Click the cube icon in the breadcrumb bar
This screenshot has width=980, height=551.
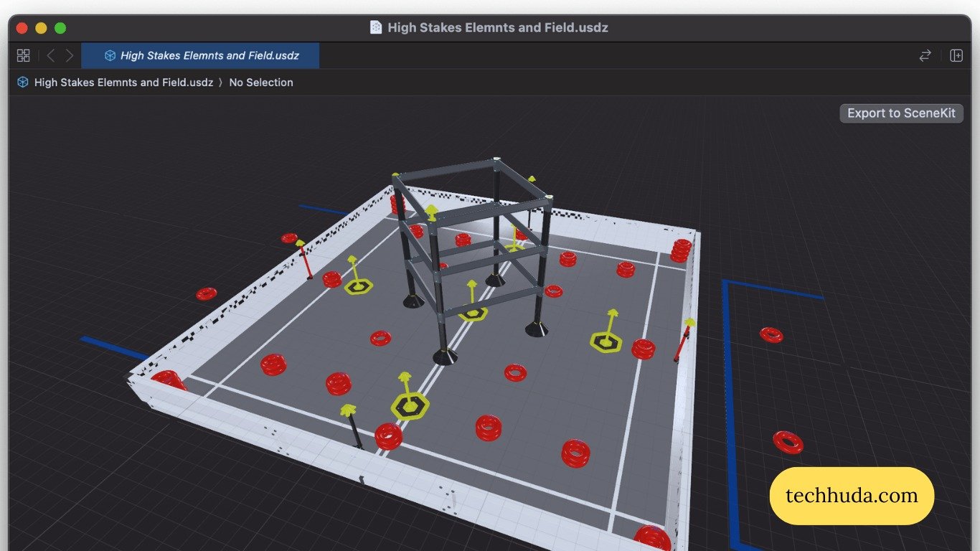click(x=23, y=83)
